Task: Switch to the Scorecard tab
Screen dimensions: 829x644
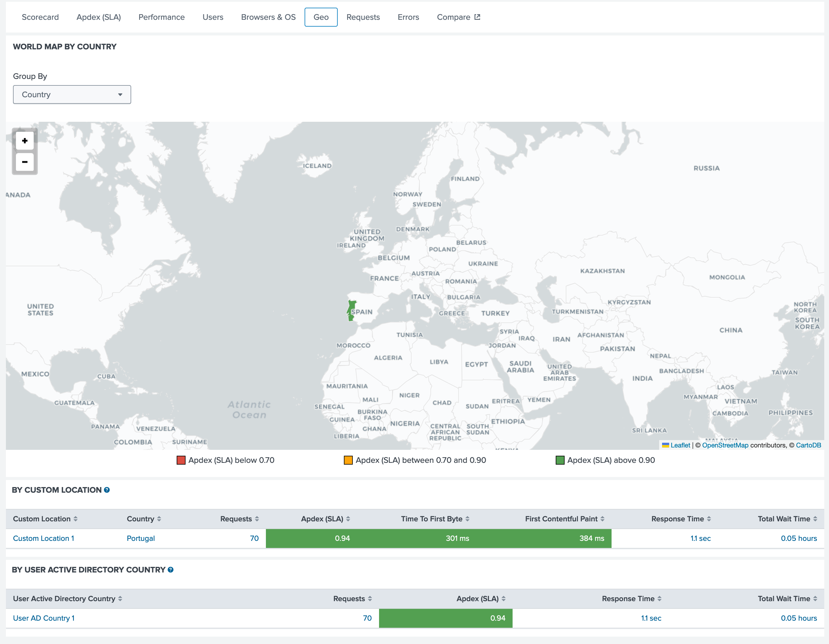Action: click(x=40, y=17)
